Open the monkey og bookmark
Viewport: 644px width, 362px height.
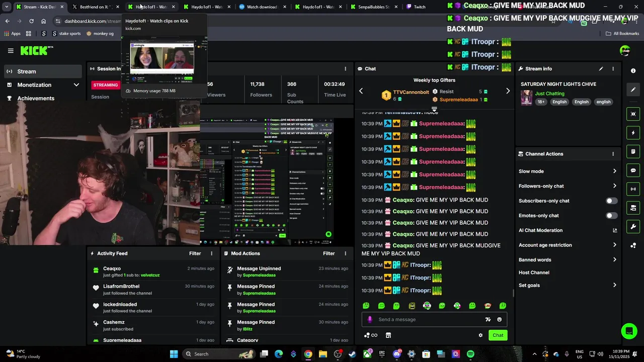[100, 34]
